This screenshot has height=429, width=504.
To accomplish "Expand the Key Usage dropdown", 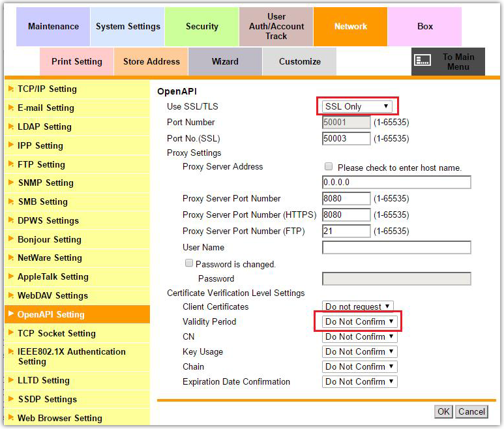I will (360, 351).
